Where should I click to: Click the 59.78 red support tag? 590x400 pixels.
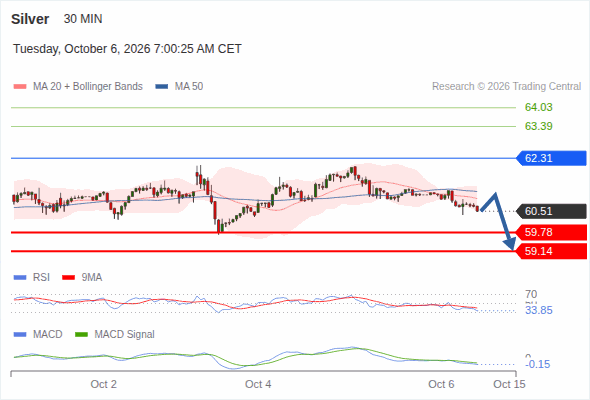click(551, 232)
